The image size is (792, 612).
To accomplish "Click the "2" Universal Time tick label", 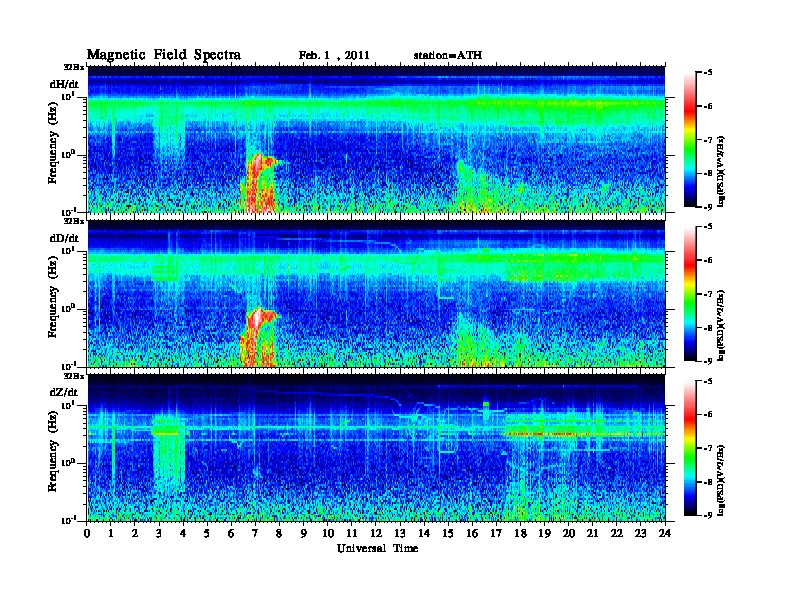I will (135, 534).
